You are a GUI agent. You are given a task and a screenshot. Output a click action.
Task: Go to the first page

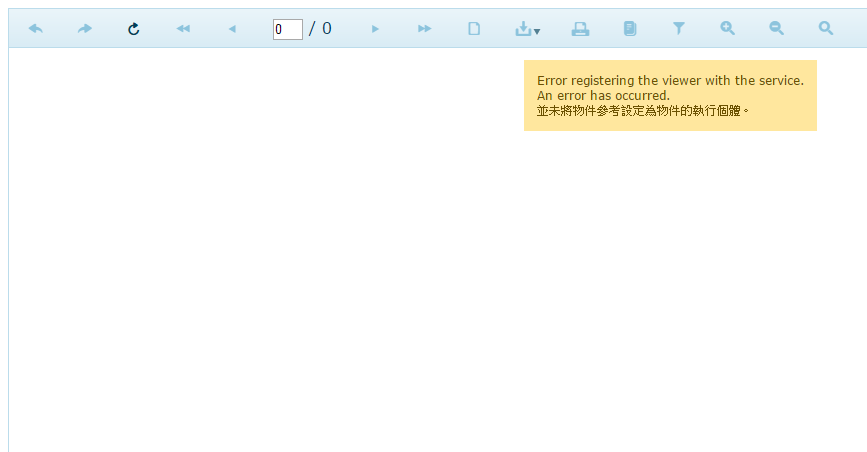183,29
